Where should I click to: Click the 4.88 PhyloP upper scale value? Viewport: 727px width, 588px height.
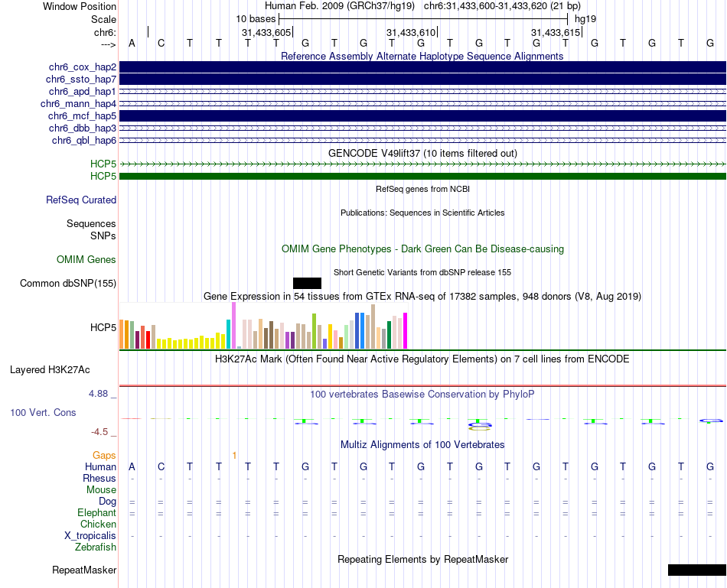pos(98,394)
